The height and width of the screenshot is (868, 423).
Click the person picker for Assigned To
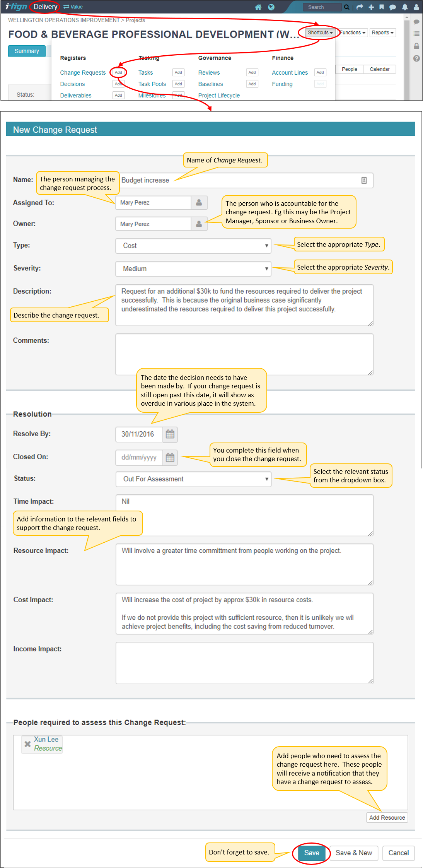coord(199,203)
